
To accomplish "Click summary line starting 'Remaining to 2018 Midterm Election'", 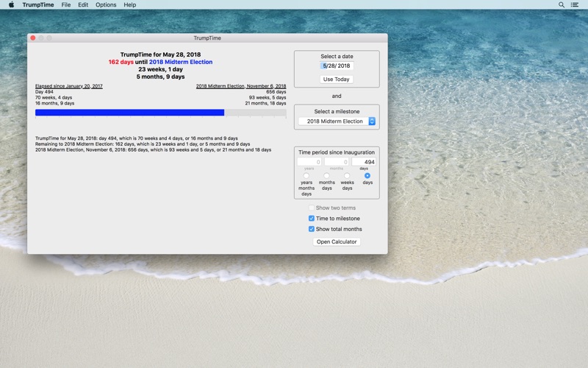I will [143, 144].
